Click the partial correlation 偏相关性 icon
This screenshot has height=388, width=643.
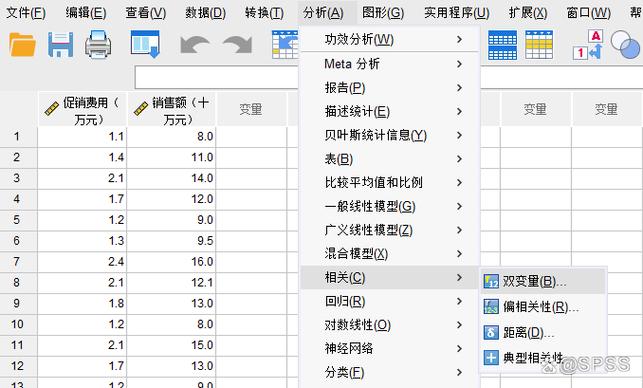pyautogui.click(x=491, y=306)
